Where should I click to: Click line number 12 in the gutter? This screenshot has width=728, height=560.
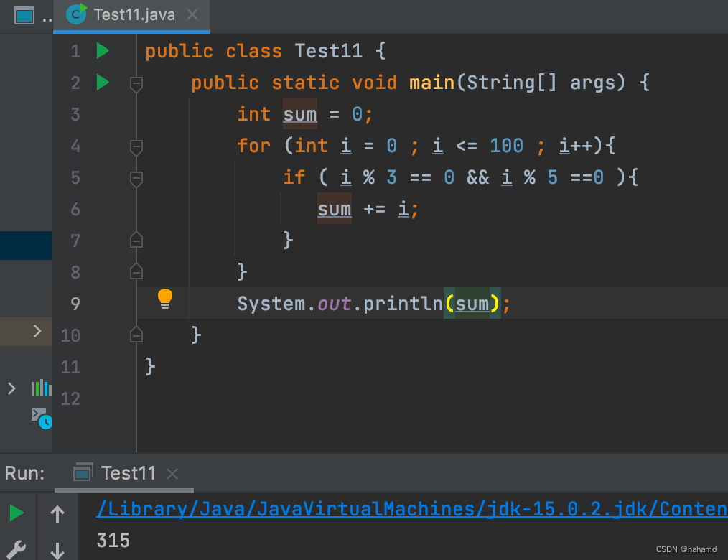coord(70,398)
